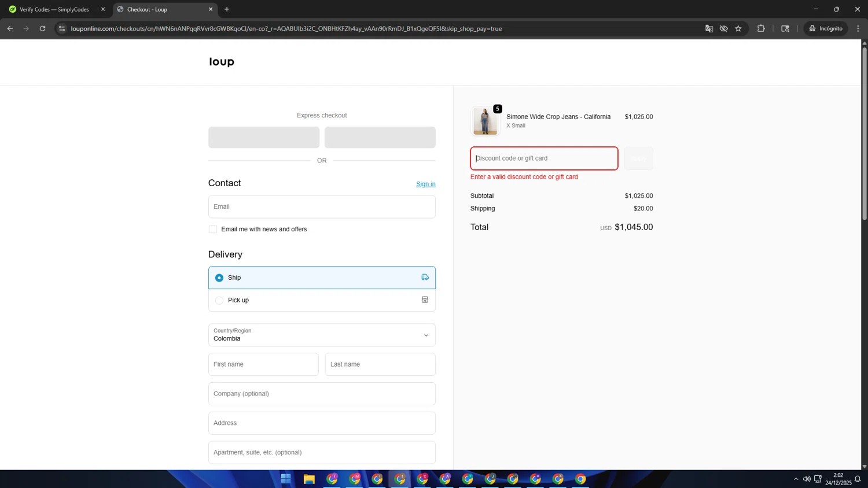Open the Chrome taskbar icon with J badge
This screenshot has width=868, height=488.
[490, 479]
